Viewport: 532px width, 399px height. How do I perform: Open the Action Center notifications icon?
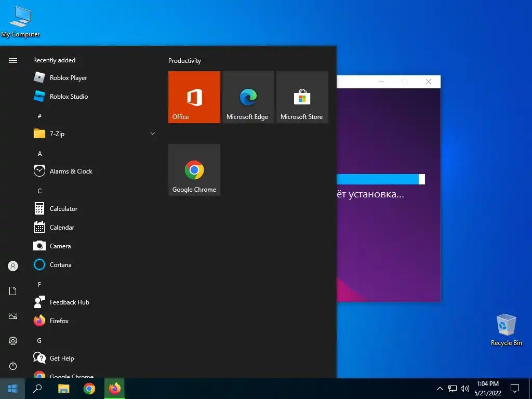(515, 389)
